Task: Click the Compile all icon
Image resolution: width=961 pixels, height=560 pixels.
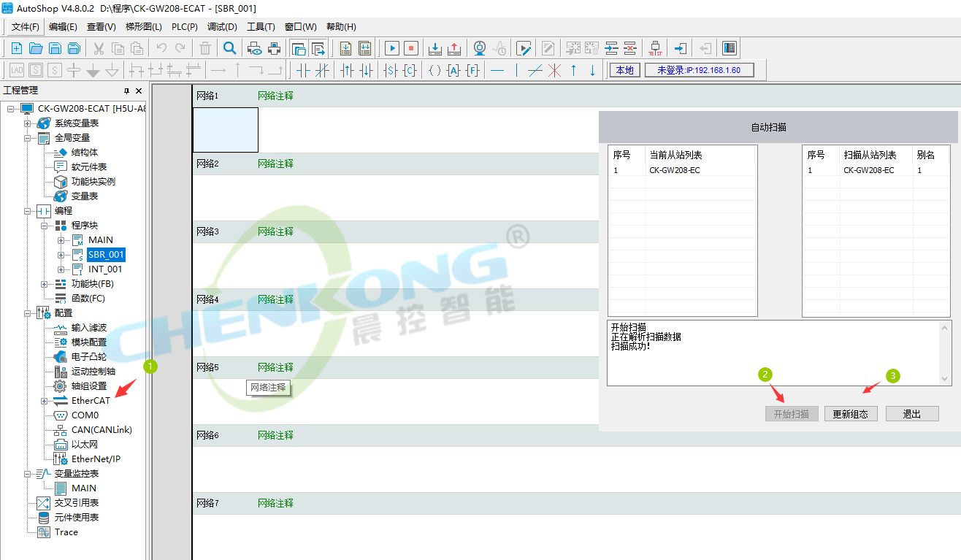Action: (365, 48)
